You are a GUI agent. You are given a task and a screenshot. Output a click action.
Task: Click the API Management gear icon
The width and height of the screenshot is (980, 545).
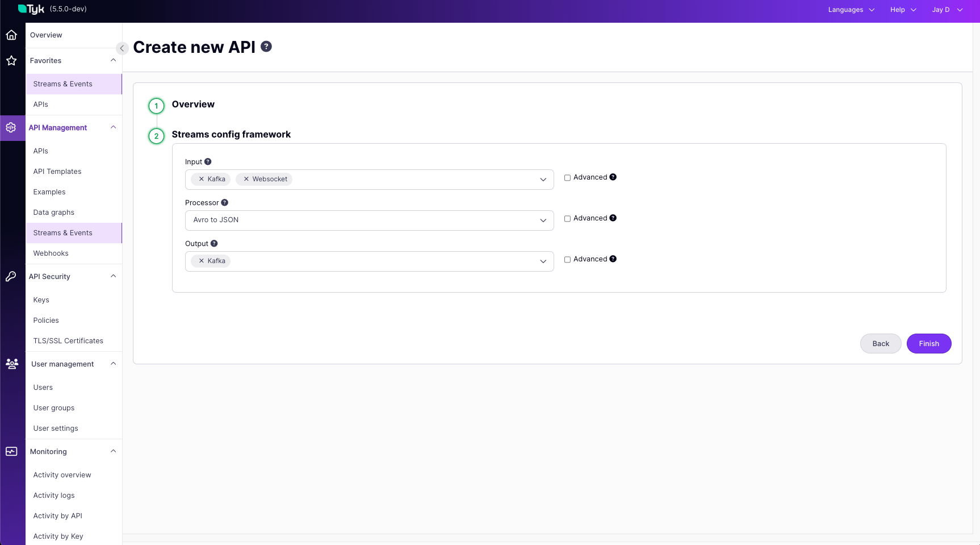point(11,128)
